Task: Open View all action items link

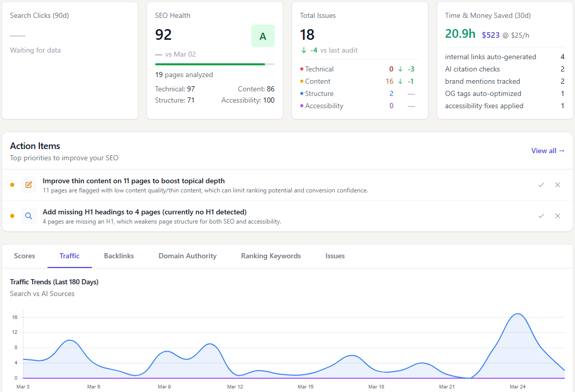Action: pyautogui.click(x=547, y=151)
